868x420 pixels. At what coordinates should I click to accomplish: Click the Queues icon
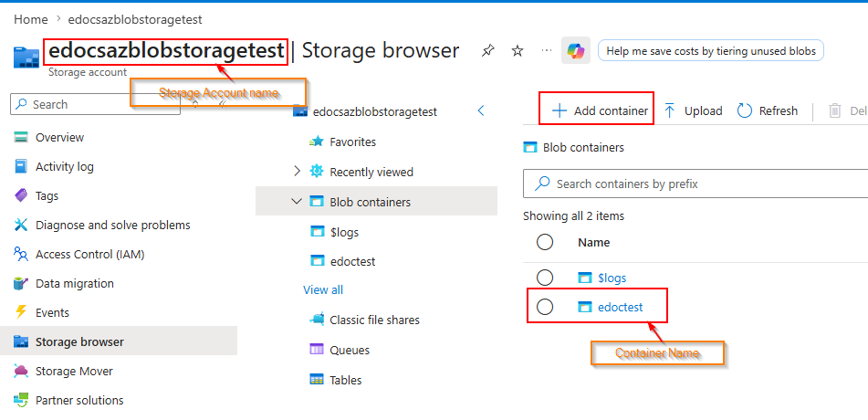[x=317, y=350]
